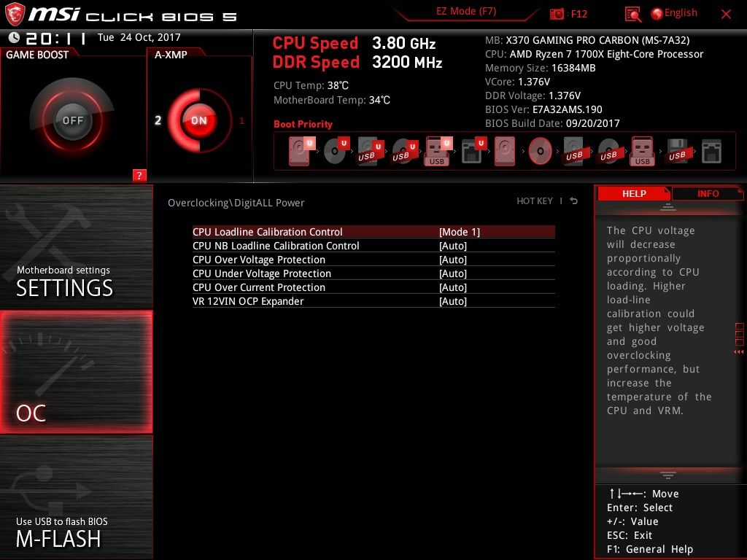Click the Overclocking\DigitALL Power breadcrumb
Screen dimensions: 747x560
coord(236,203)
